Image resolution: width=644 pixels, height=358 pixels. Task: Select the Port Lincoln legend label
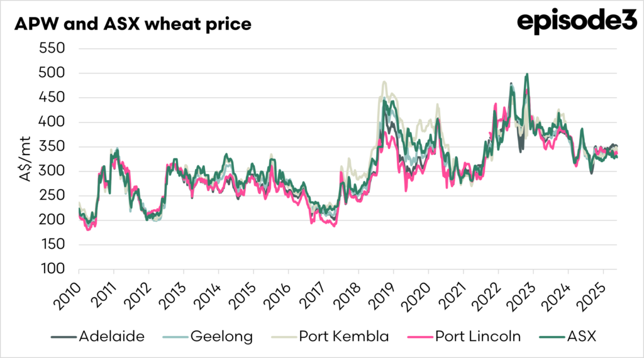[478, 337]
